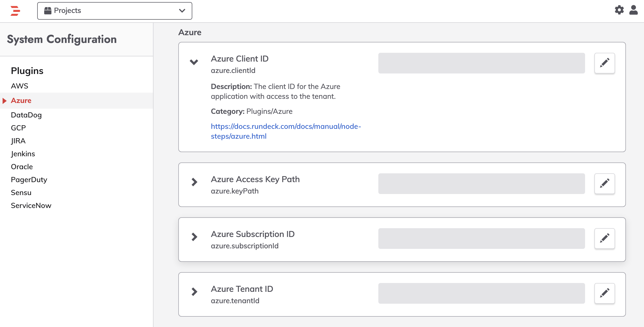Select DataDog plugin category
Viewport: 644px width, 327px height.
click(26, 115)
